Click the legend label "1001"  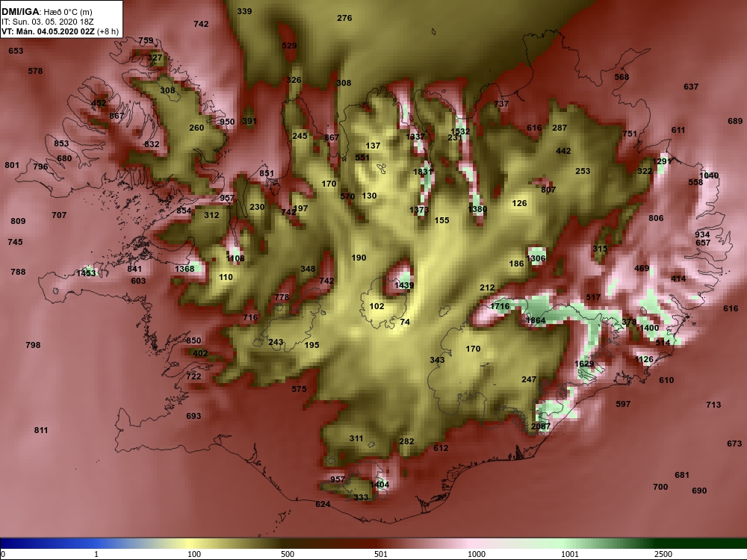[x=570, y=554]
